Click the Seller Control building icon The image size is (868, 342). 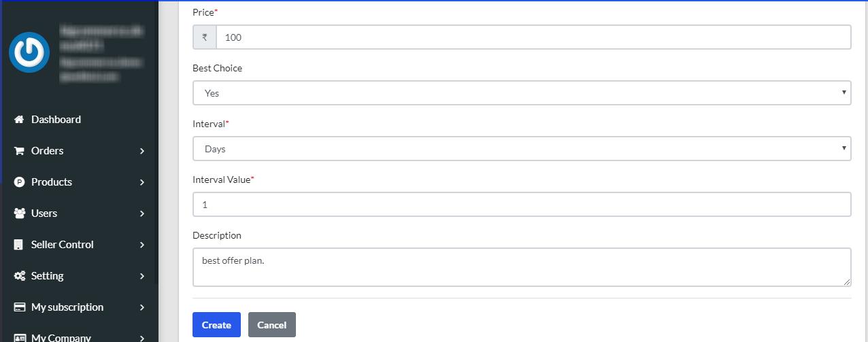19,245
